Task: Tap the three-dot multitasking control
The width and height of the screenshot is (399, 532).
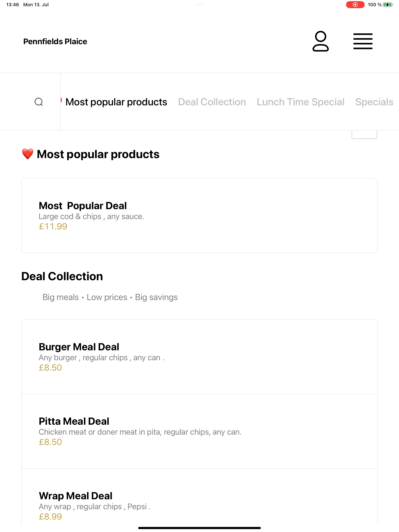Action: 199,4
